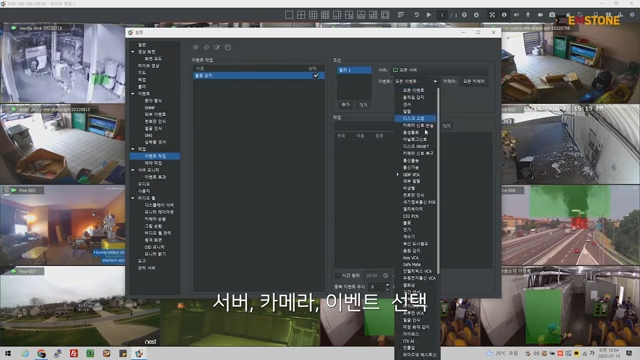Switch to 2x2 grid layout
640x360 pixels.
click(301, 15)
